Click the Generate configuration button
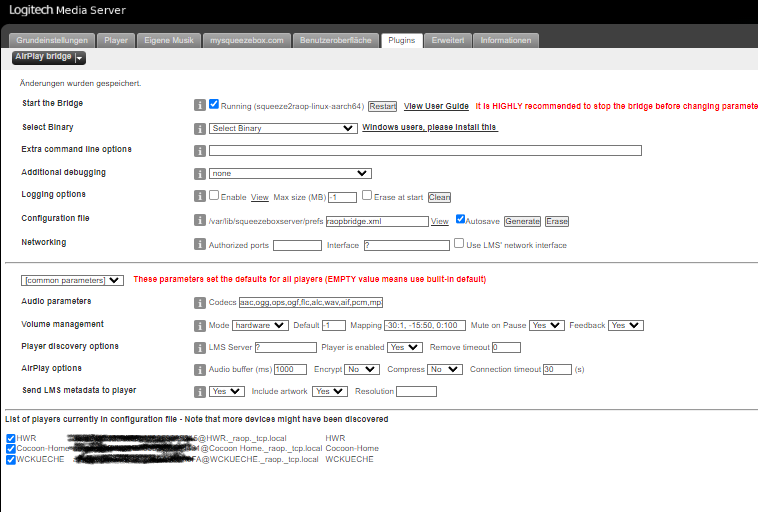Viewport: 758px width, 512px height. [522, 221]
